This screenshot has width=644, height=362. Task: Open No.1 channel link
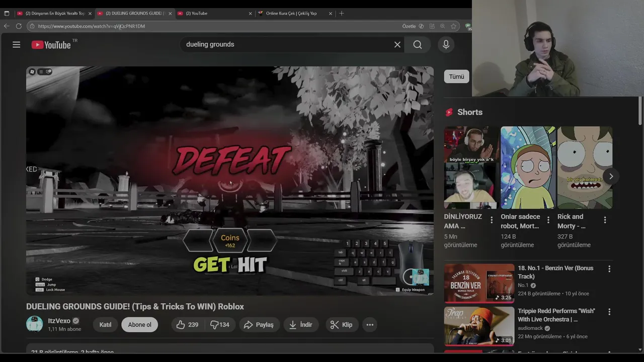coord(523,286)
